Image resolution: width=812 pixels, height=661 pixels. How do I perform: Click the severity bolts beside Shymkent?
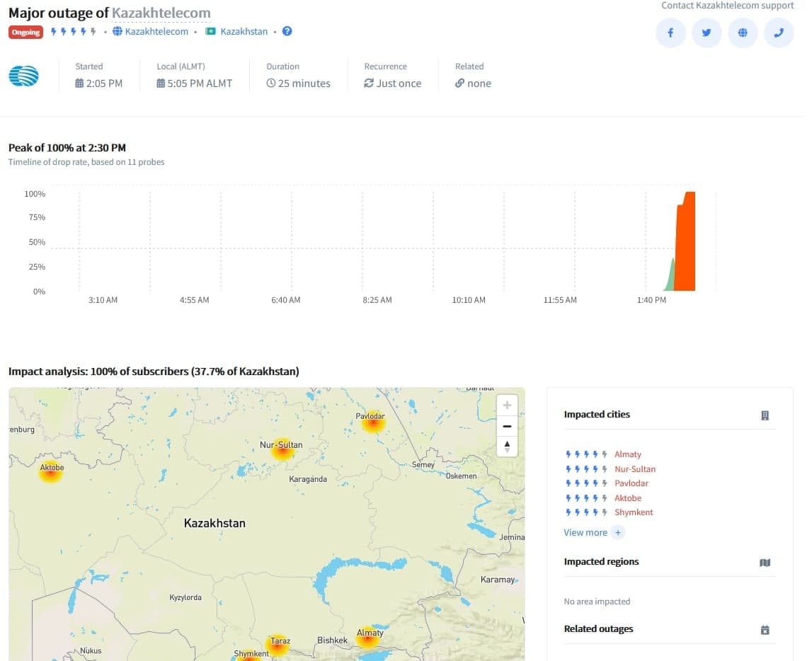tap(586, 512)
